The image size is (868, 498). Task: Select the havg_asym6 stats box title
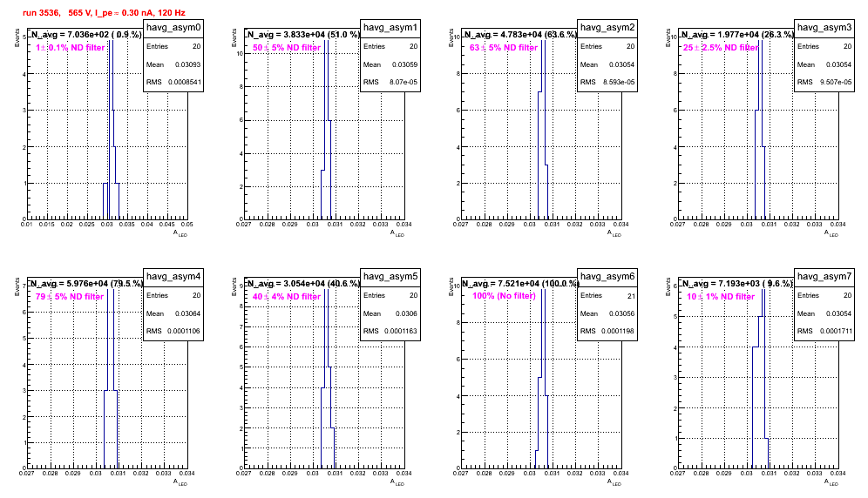coord(607,277)
